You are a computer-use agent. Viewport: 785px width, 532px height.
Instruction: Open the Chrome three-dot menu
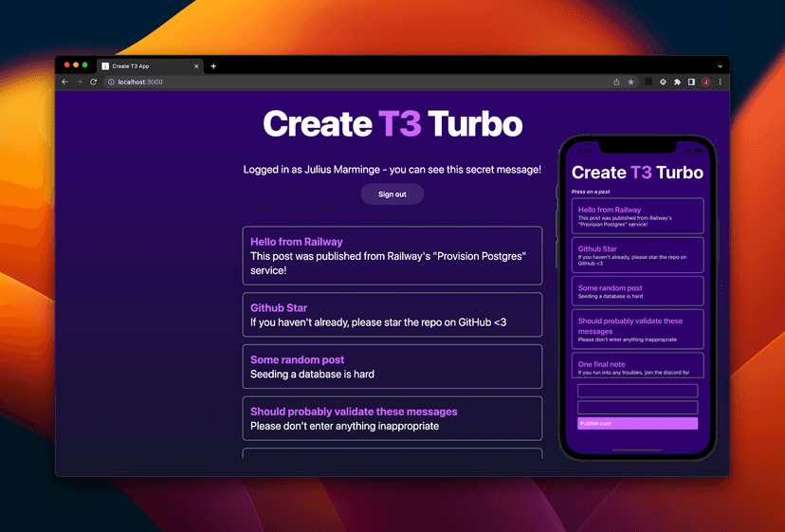(720, 83)
